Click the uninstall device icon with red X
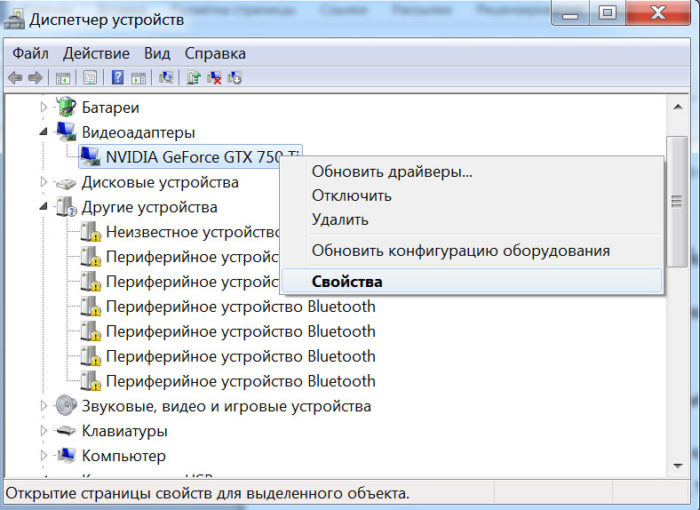 (214, 78)
